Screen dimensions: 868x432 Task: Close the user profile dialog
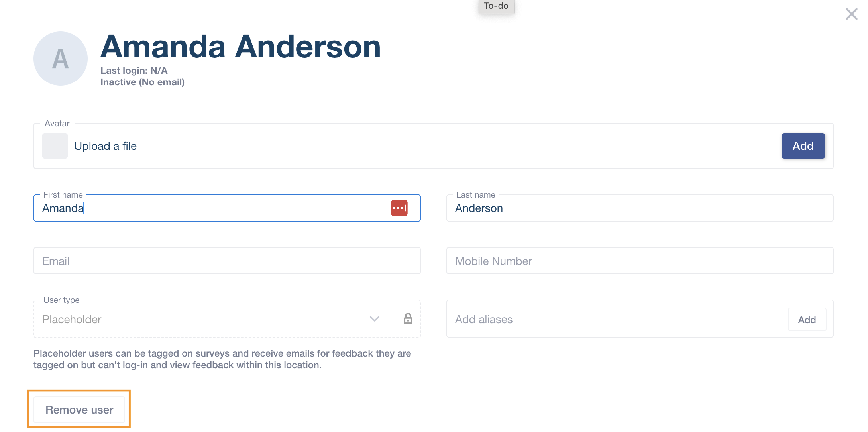851,14
